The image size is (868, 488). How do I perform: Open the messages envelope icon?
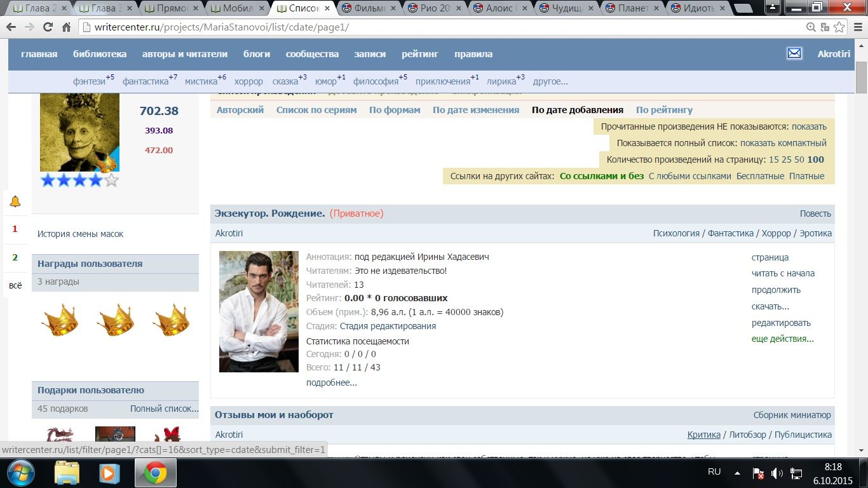pyautogui.click(x=794, y=53)
